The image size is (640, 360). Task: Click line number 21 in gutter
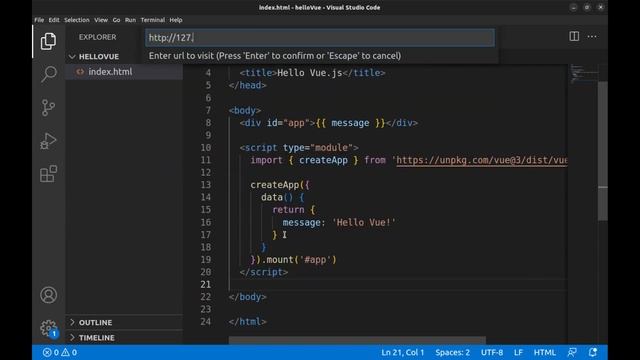[x=206, y=284]
